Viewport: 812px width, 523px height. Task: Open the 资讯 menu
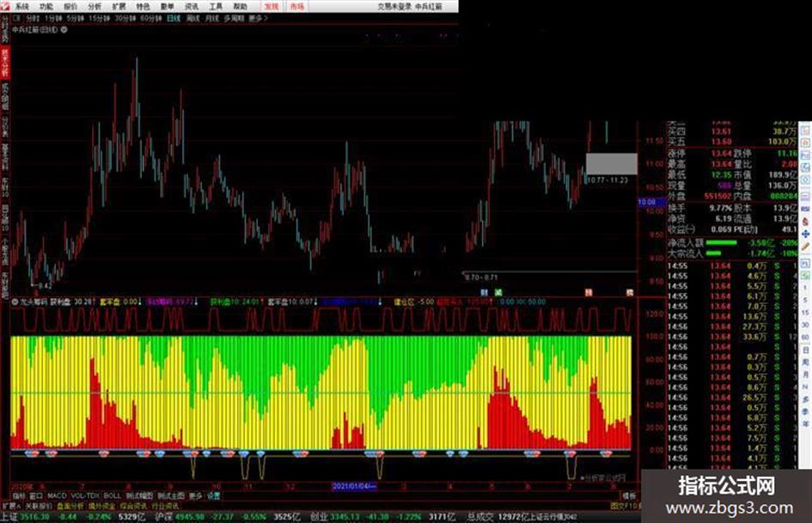point(192,7)
